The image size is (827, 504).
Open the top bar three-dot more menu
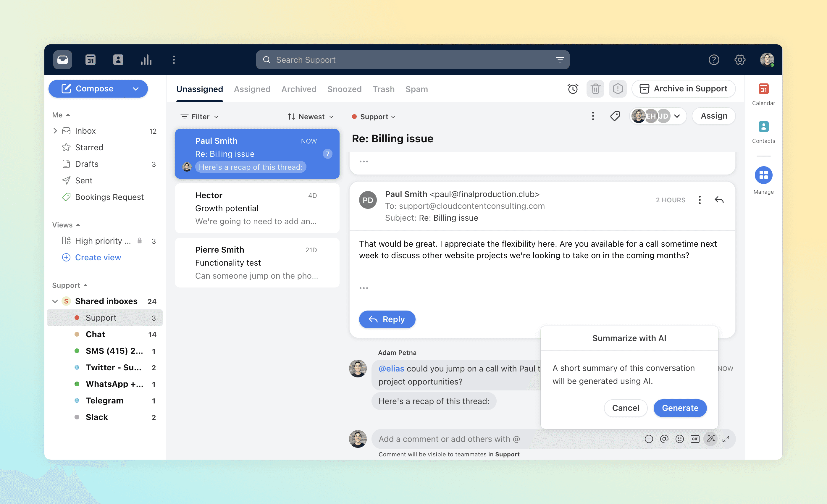tap(174, 60)
